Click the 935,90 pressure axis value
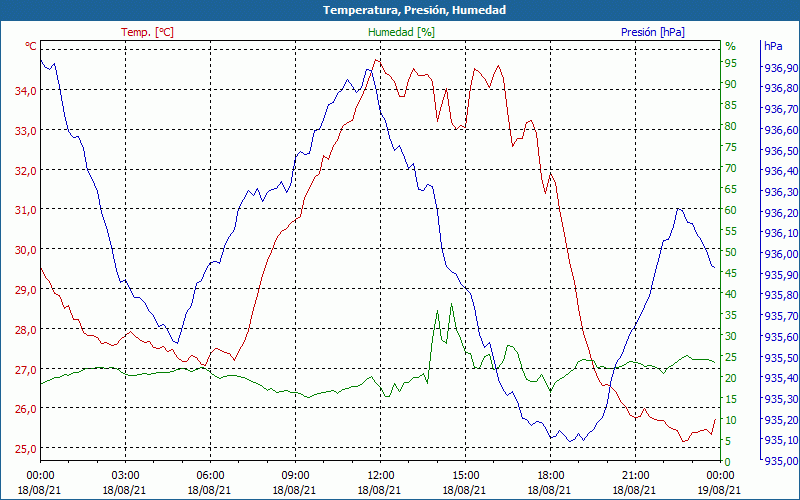This screenshot has width=800, height=500. click(781, 275)
